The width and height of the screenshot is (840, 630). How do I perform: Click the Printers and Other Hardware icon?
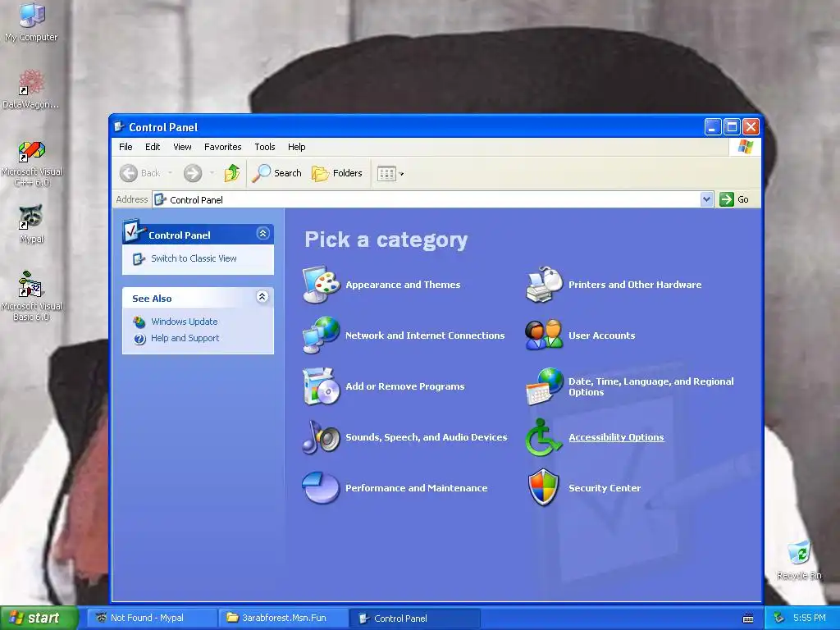[545, 285]
